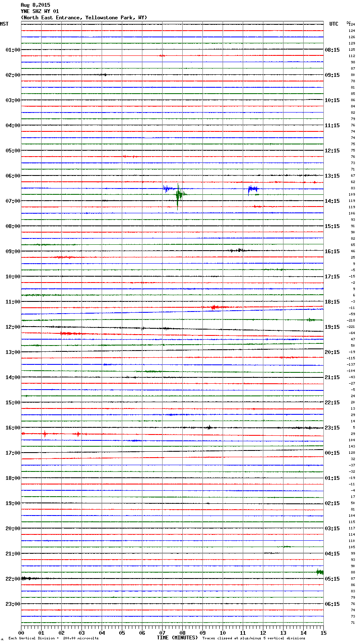Click the 'TIME (MINUTES)' axis title

pyautogui.click(x=177, y=638)
